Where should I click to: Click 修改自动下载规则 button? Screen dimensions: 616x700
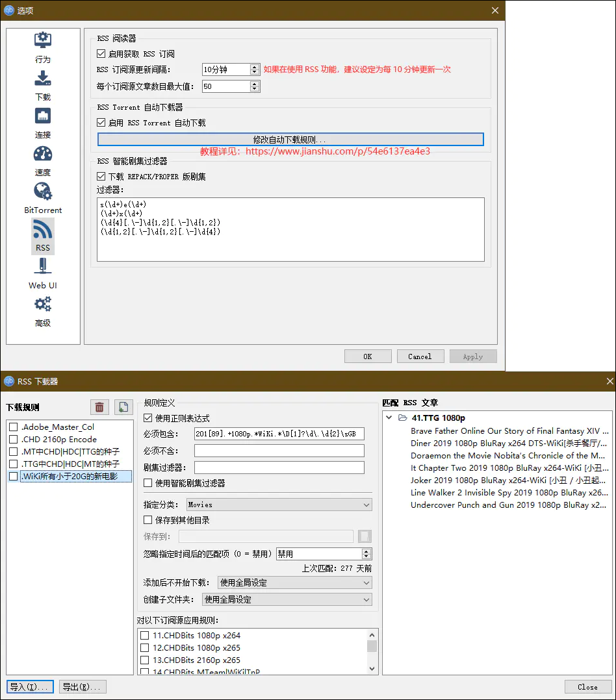pyautogui.click(x=290, y=140)
